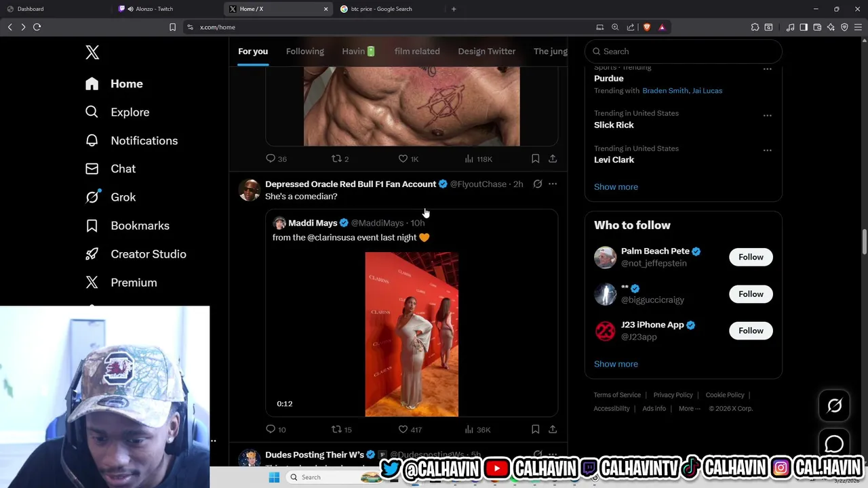Open Premium in the sidebar

(121, 283)
